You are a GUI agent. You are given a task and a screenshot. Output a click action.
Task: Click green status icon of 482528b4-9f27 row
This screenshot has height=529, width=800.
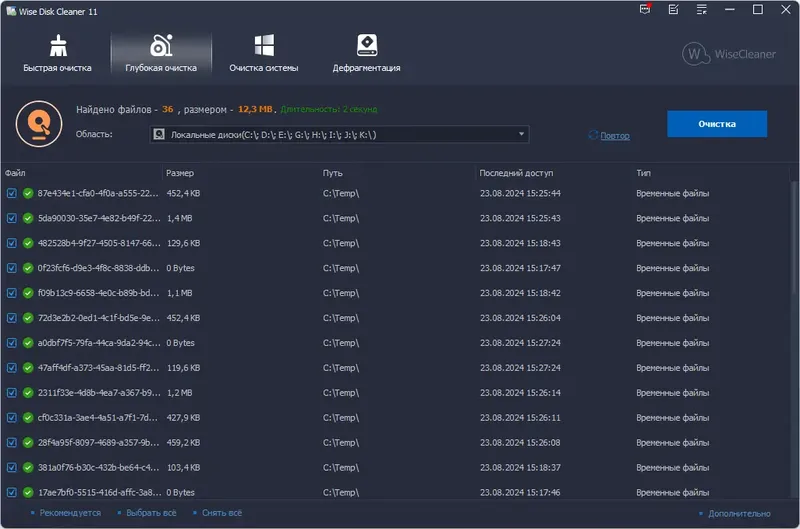tap(28, 243)
